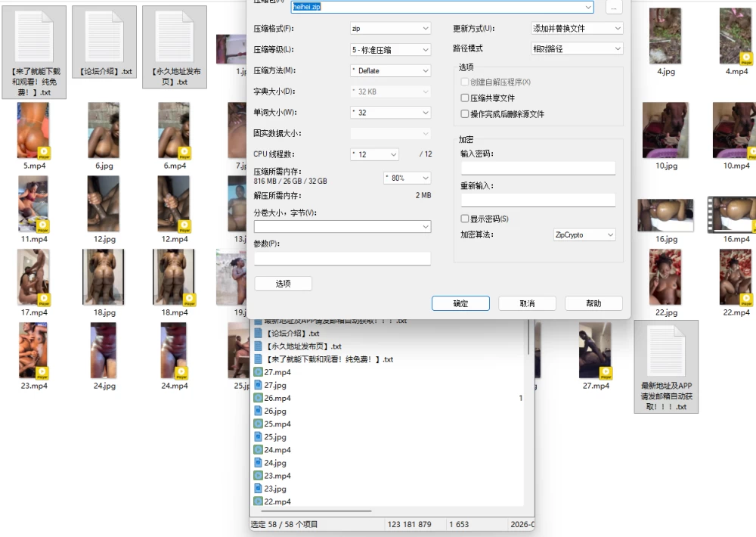Click the 12.mp4 file name in Explorer

pyautogui.click(x=175, y=239)
